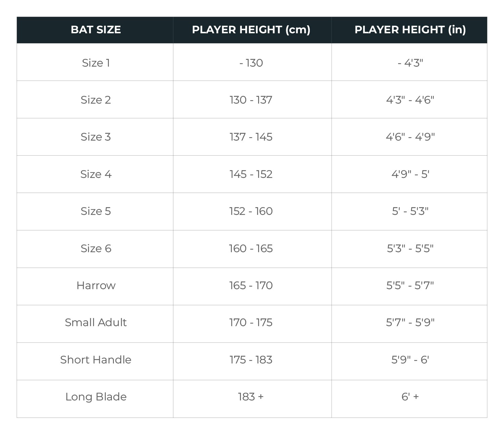Select the Size 6 bat label
Image resolution: width=504 pixels, height=435 pixels.
tap(96, 248)
